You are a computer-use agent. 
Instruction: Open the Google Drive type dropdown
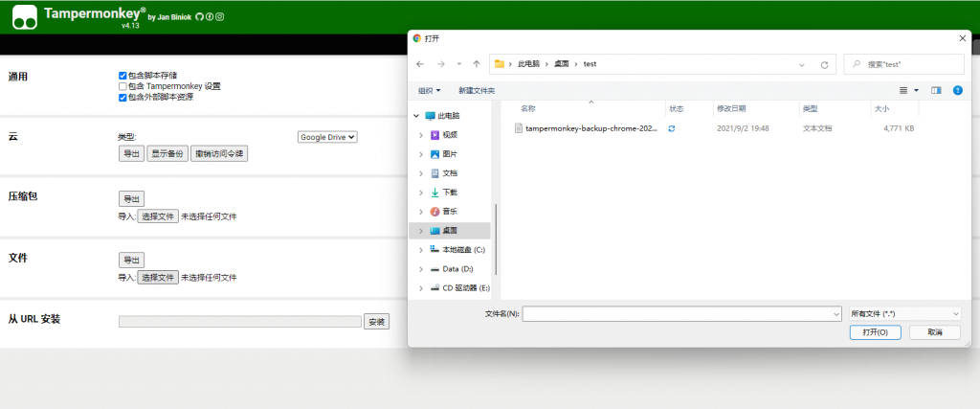pyautogui.click(x=327, y=137)
